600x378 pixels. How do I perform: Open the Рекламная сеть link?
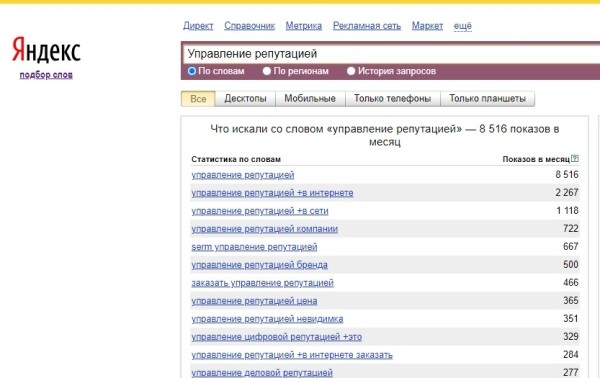367,26
